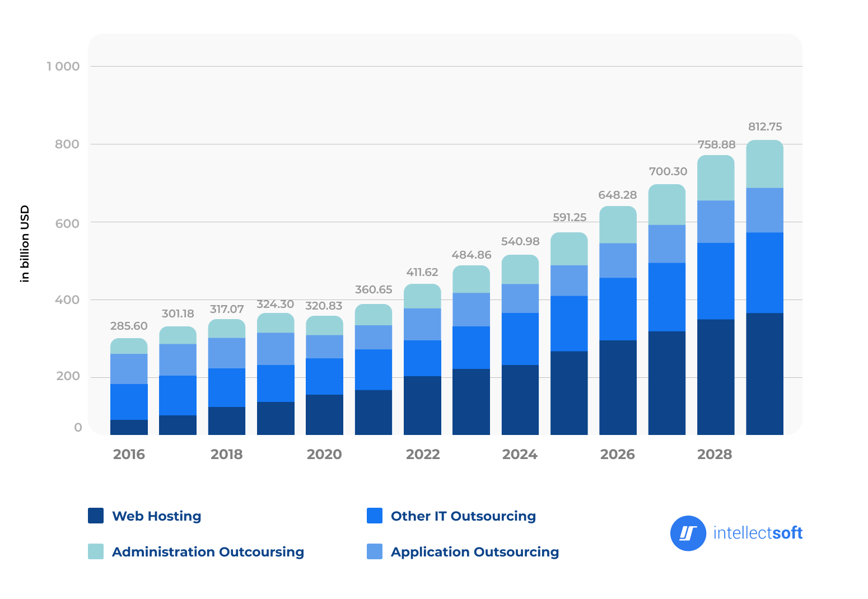Screen dimensions: 868x599
Task: Click the Application Outsourcing segment of 2022 bar
Action: pyautogui.click(x=422, y=324)
